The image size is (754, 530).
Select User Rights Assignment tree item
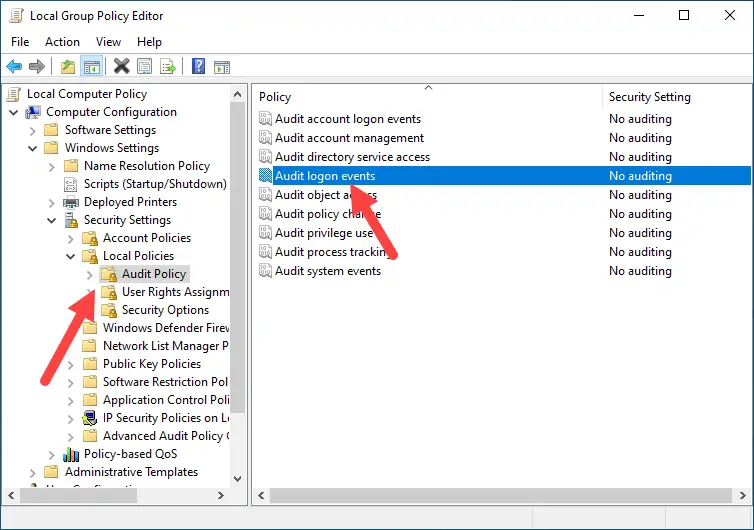click(175, 292)
